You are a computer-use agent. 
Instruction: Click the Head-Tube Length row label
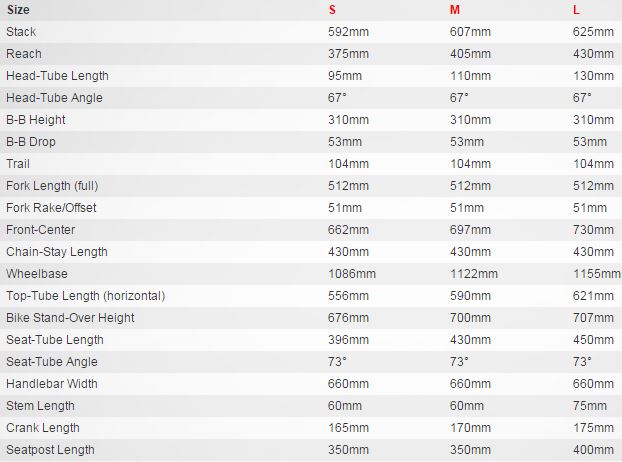(x=57, y=76)
